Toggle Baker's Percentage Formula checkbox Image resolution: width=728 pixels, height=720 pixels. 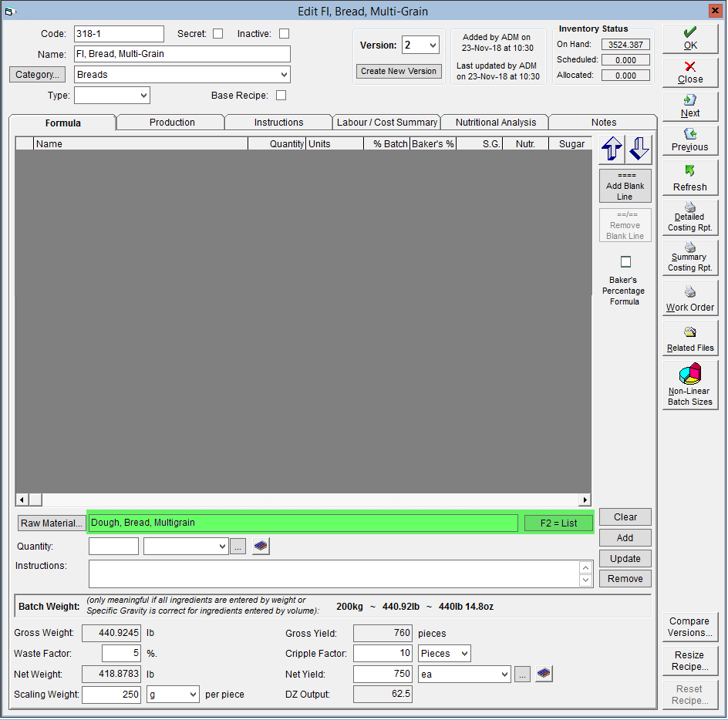coord(626,262)
